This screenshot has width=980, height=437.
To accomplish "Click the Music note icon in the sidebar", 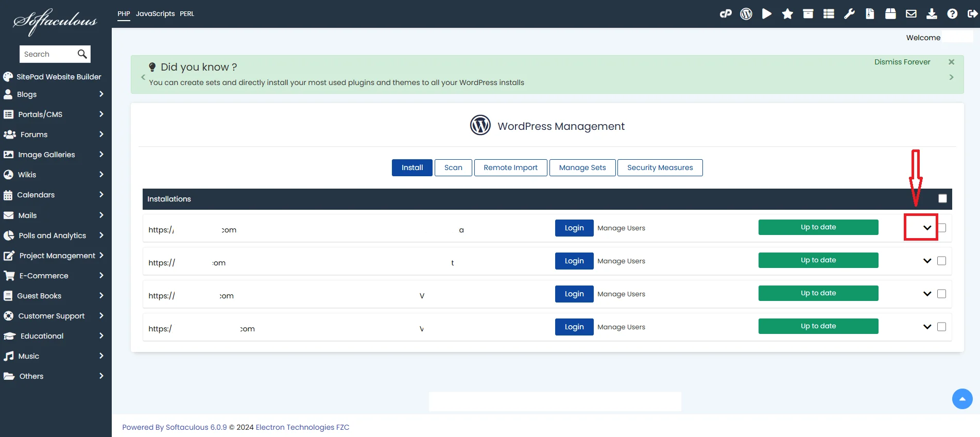I will pos(8,356).
